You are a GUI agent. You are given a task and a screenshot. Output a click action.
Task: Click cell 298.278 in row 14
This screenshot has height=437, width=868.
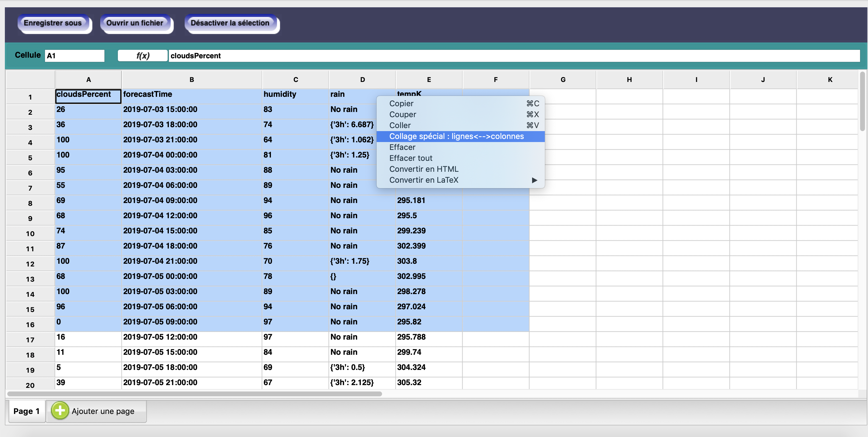click(429, 293)
